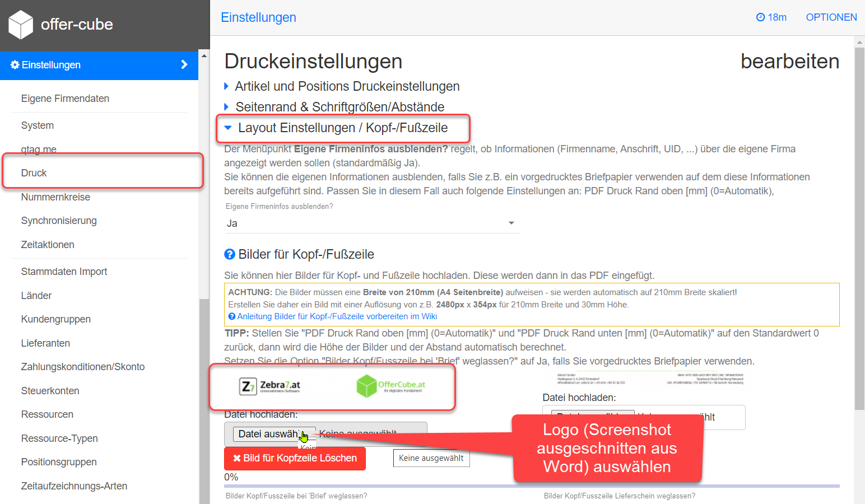Select Zeitaktionen menu entry
The height and width of the screenshot is (504, 865).
coord(48,245)
